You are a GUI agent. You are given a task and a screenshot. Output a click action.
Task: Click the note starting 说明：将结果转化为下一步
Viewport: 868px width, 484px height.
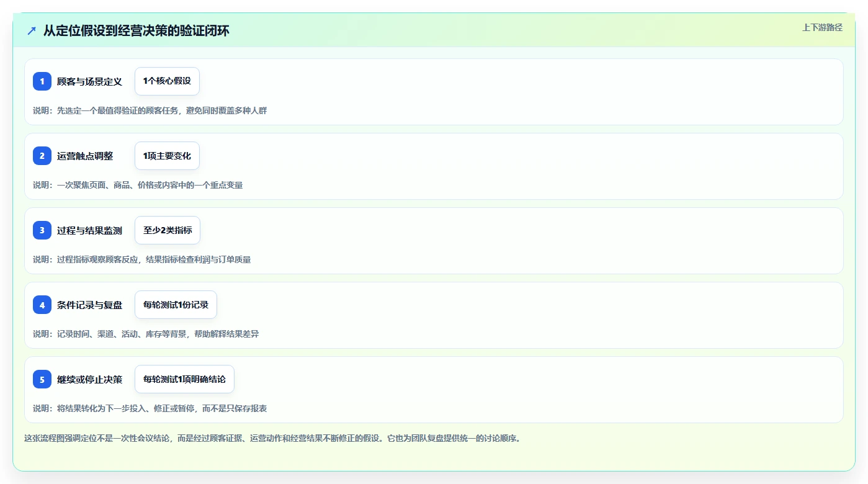coord(150,408)
